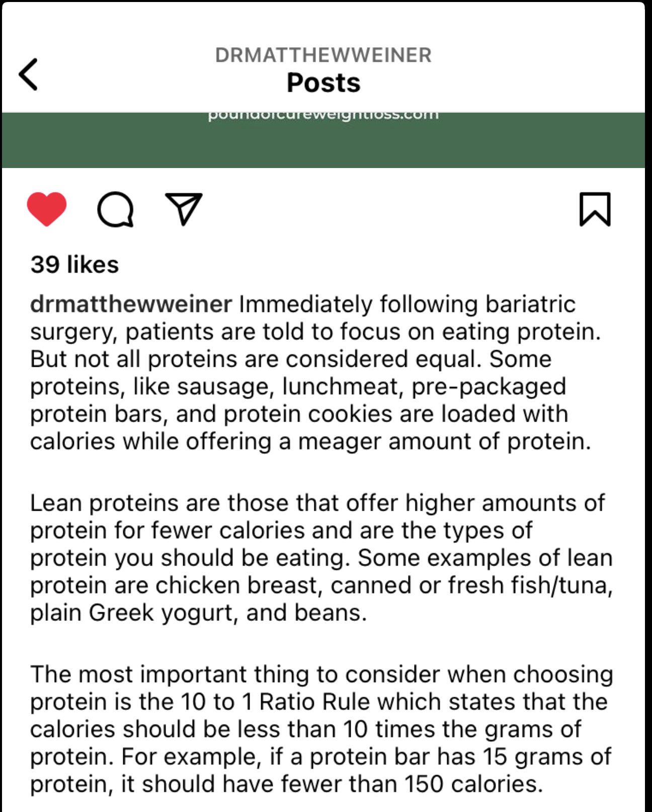View the 39 likes list

coord(74,265)
